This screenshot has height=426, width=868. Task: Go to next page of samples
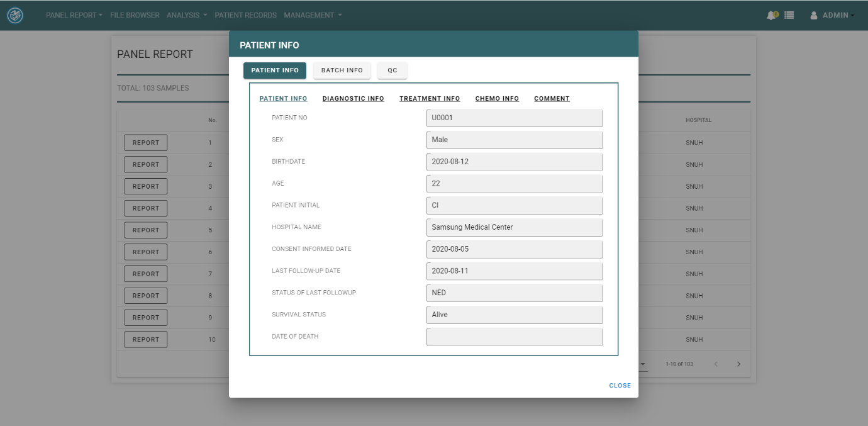click(x=738, y=364)
